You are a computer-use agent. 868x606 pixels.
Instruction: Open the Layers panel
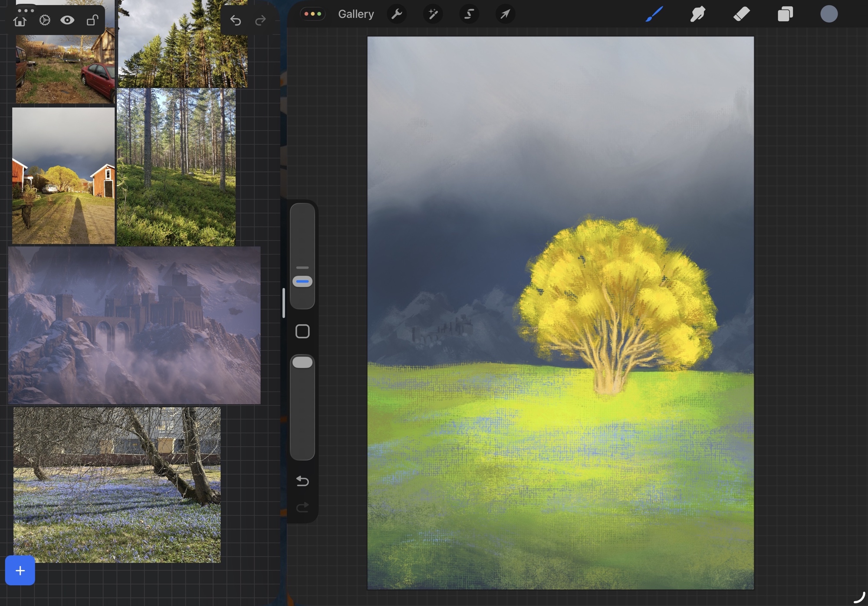click(x=785, y=14)
